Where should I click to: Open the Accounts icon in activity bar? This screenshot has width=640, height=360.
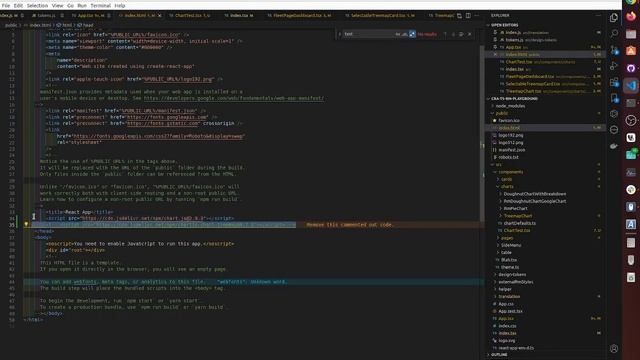click(614, 349)
